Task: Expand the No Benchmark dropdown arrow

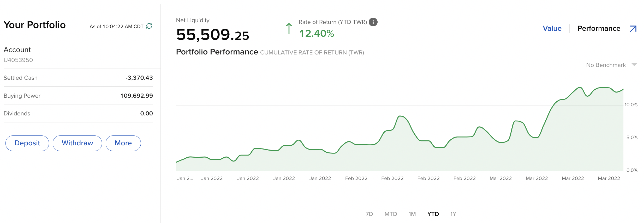Action: (634, 65)
